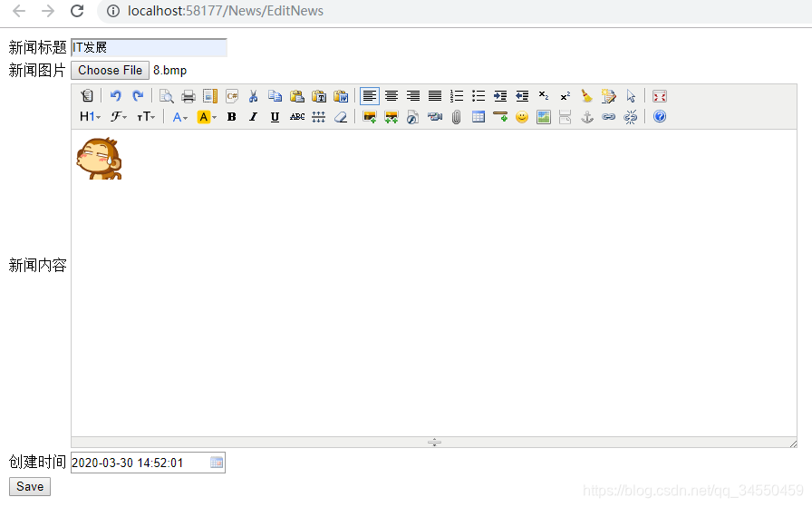Toggle HTML source code view
The height and width of the screenshot is (507, 812).
coord(87,96)
